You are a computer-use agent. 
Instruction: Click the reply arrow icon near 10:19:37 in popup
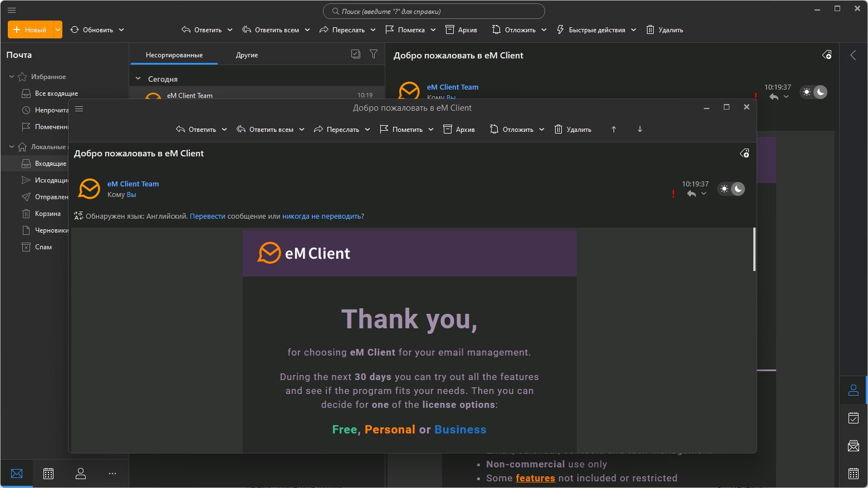692,194
